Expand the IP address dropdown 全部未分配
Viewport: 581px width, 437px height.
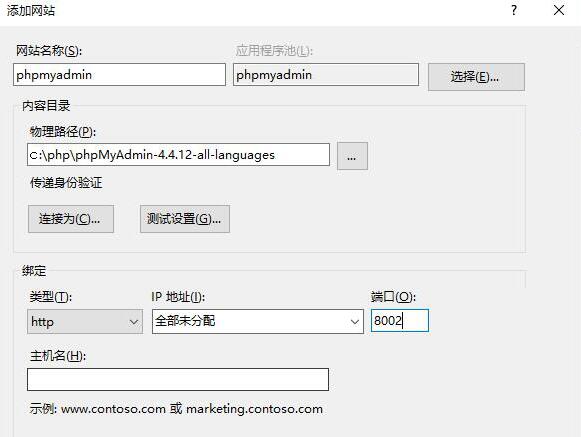[x=258, y=321]
